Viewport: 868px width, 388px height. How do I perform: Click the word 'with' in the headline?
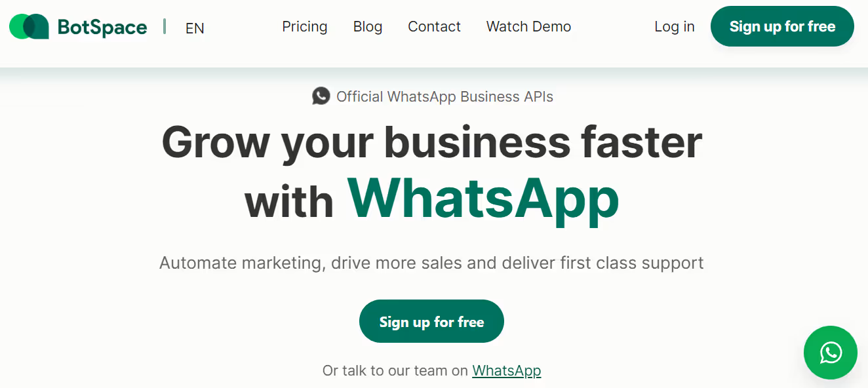coord(289,201)
